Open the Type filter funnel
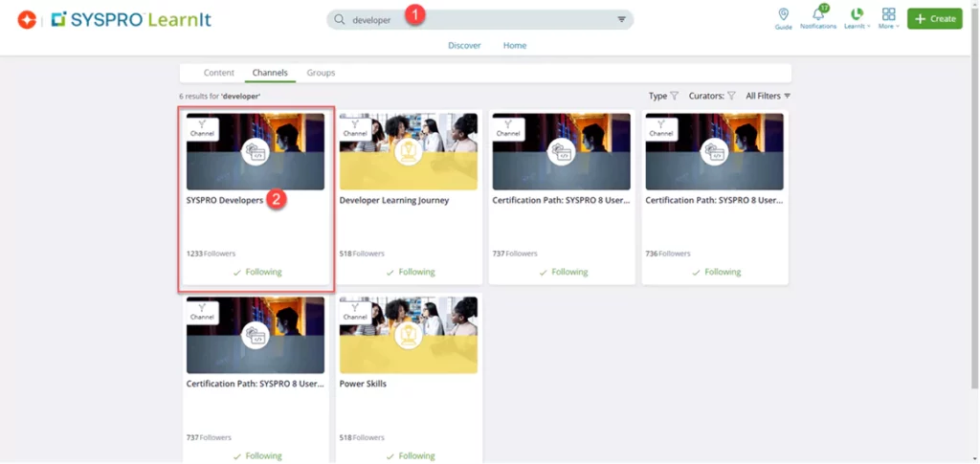980x464 pixels. (x=674, y=96)
